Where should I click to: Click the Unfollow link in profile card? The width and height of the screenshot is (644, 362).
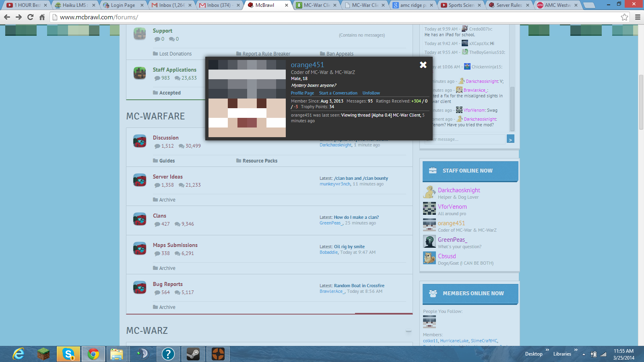(371, 93)
